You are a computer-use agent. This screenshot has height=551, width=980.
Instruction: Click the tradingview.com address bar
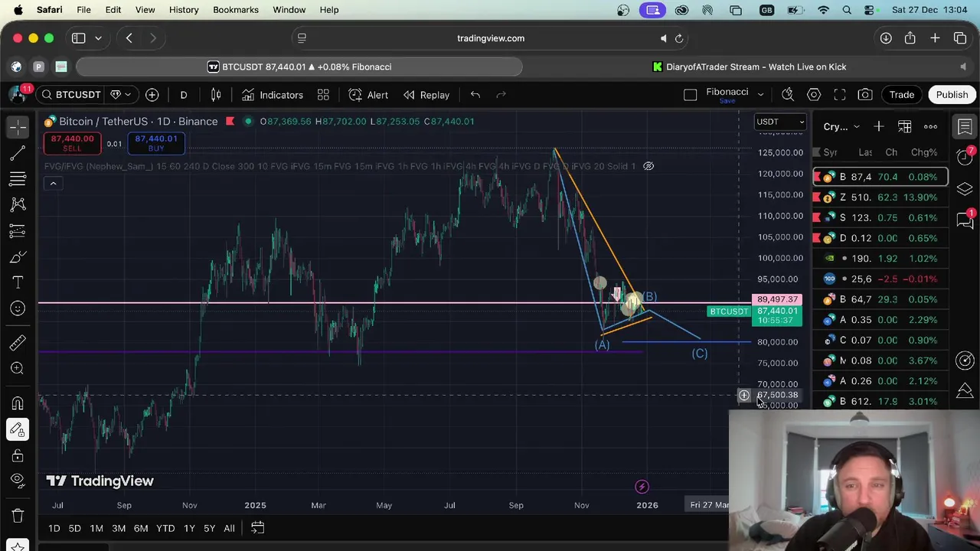[491, 38]
